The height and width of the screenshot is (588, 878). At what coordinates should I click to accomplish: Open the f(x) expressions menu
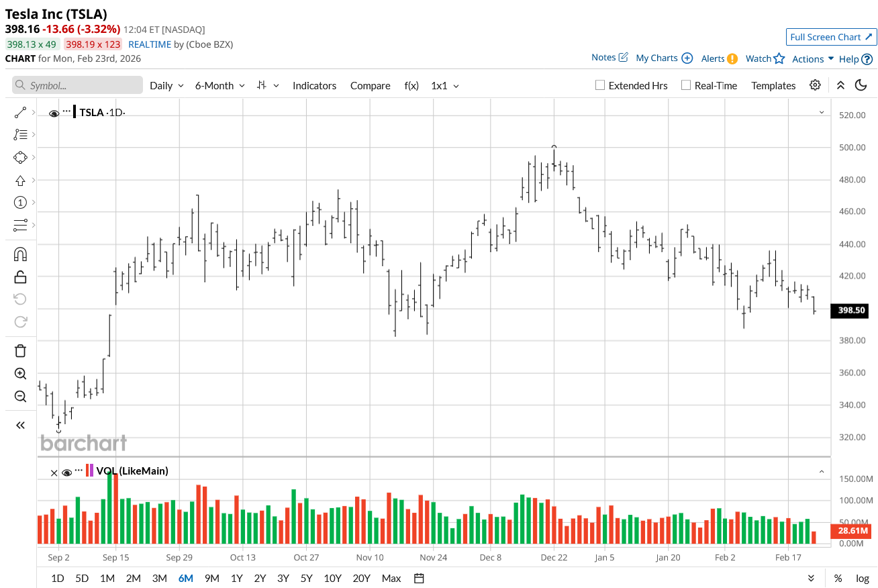(411, 85)
